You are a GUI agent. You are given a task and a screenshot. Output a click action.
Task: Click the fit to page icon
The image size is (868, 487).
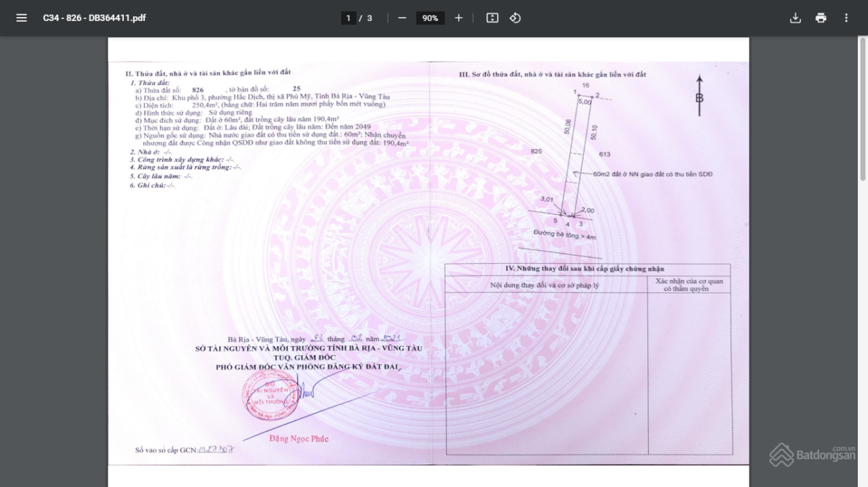pos(492,18)
